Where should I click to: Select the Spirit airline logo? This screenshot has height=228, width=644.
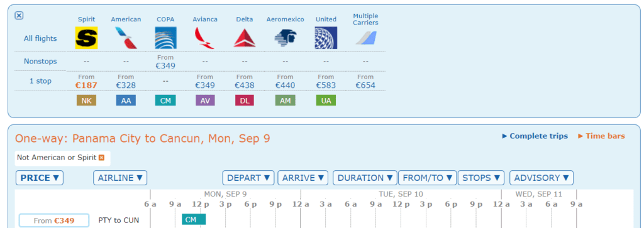pos(86,38)
